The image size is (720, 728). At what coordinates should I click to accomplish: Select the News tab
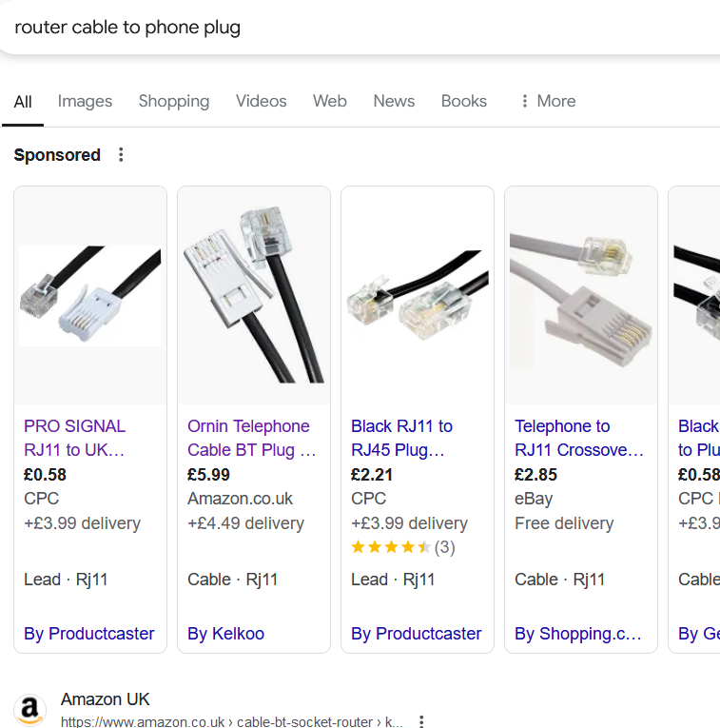394,102
